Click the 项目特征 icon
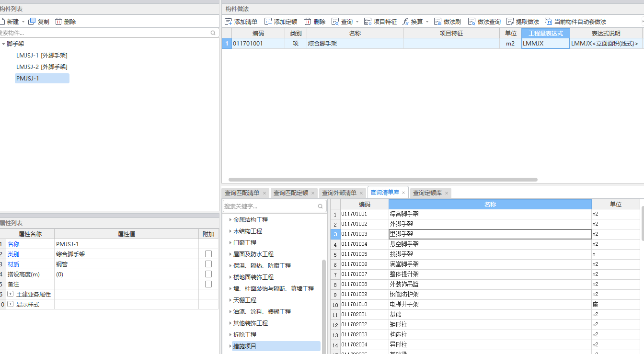The image size is (644, 354). pyautogui.click(x=368, y=22)
